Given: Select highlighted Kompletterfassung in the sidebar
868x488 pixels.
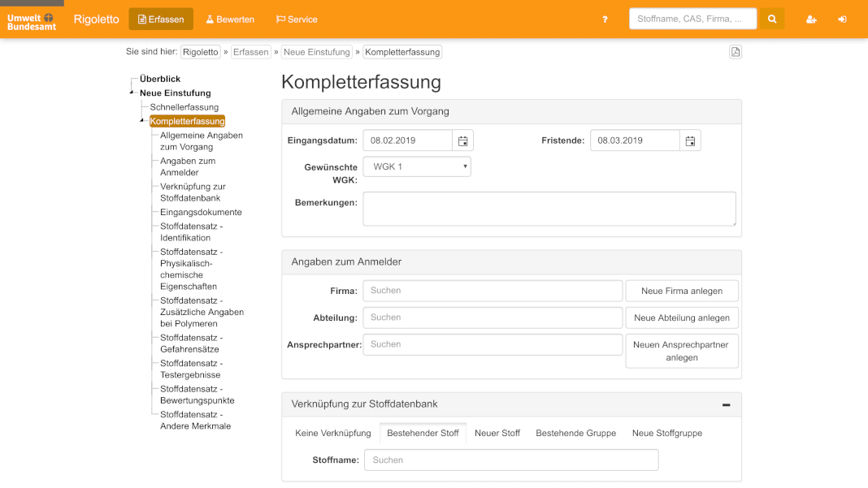Looking at the screenshot, I should click(x=187, y=121).
